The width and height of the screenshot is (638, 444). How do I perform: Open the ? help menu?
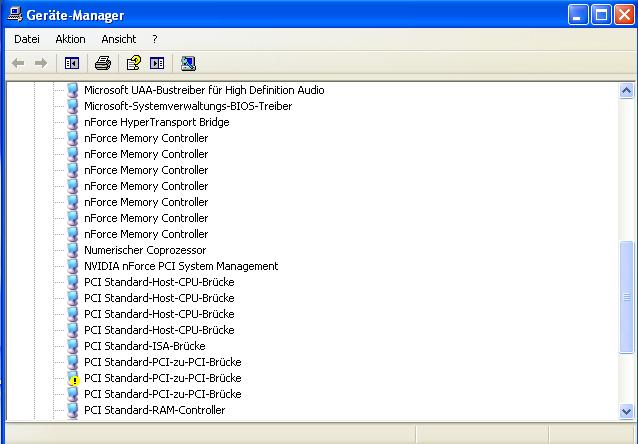point(155,39)
